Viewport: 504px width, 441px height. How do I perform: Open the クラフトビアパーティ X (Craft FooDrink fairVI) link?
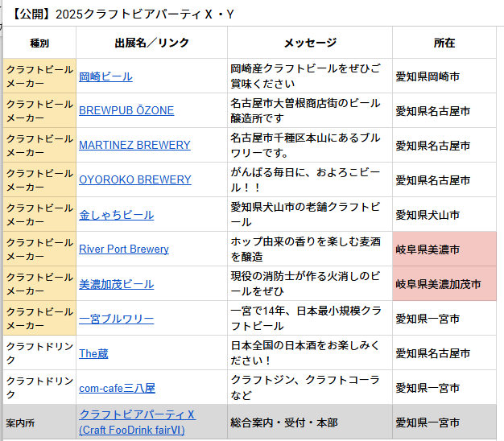[137, 422]
